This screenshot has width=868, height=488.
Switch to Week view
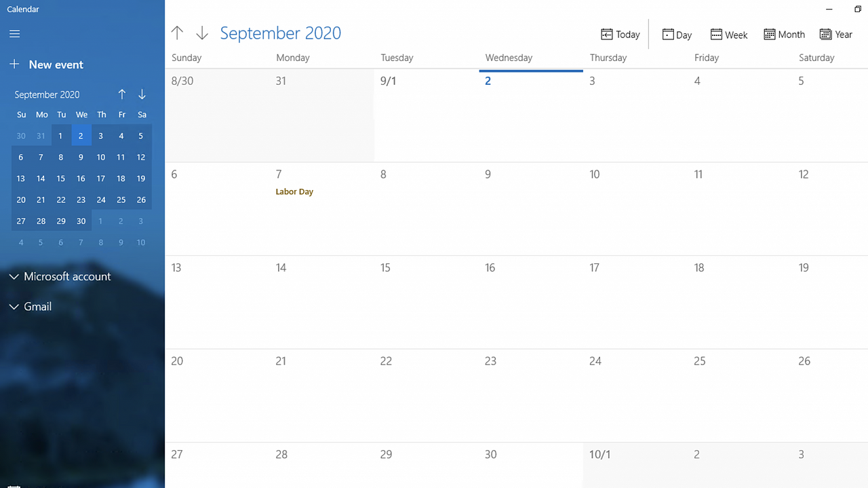coord(729,35)
